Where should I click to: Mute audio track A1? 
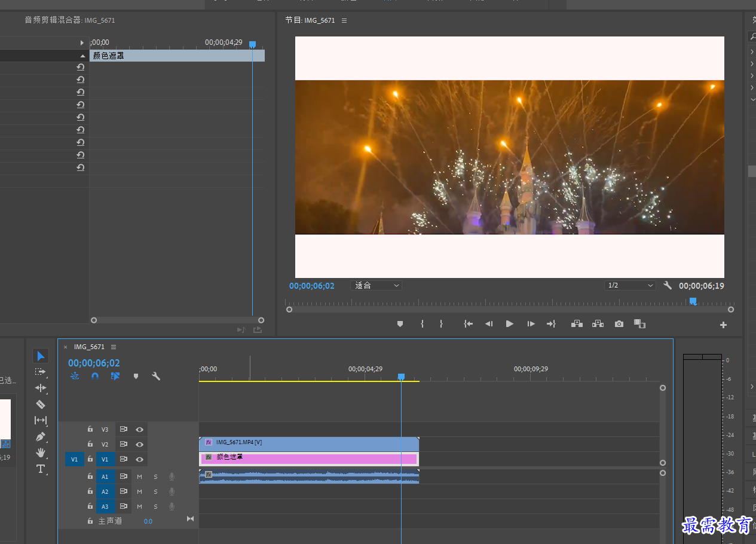[x=139, y=476]
